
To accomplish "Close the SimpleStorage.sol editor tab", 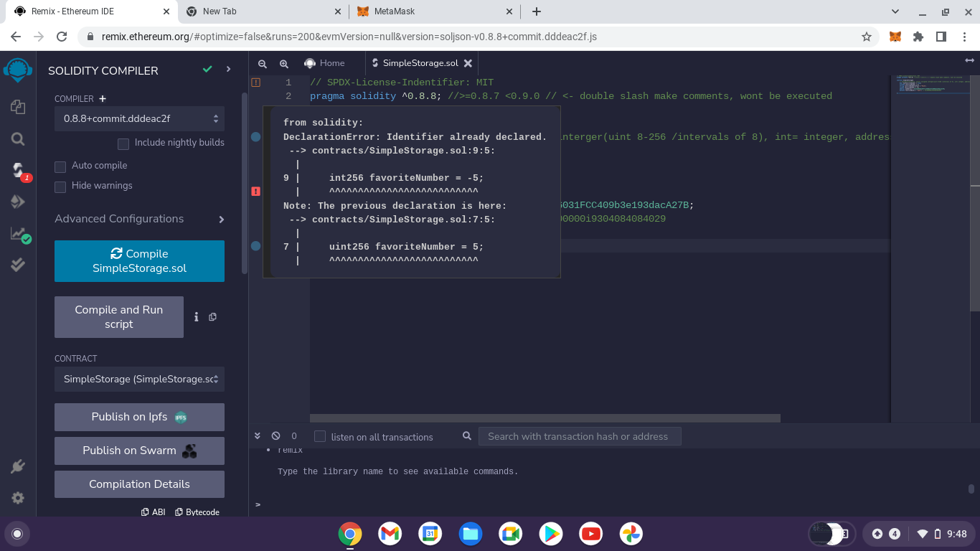I will click(x=468, y=63).
